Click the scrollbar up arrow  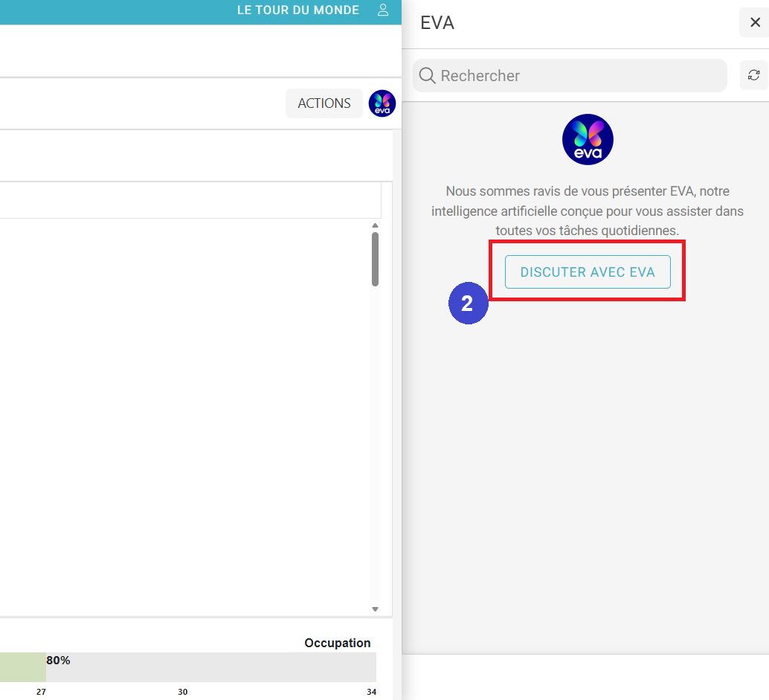[375, 225]
